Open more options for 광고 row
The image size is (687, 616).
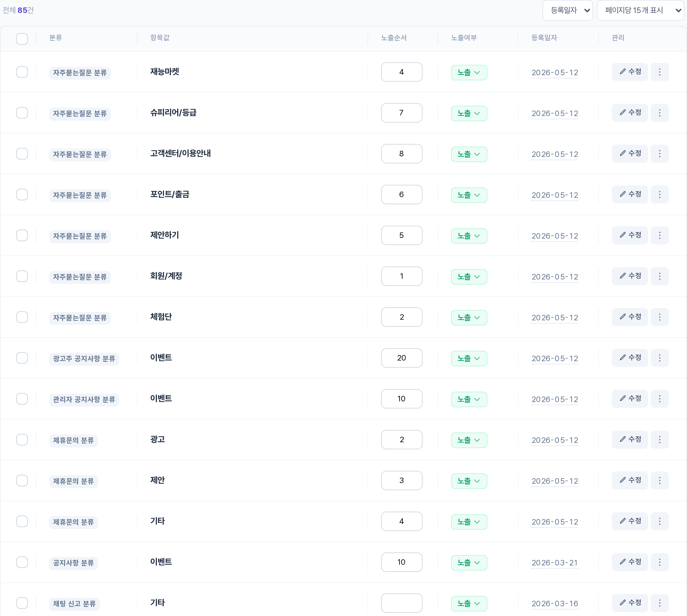pyautogui.click(x=659, y=440)
